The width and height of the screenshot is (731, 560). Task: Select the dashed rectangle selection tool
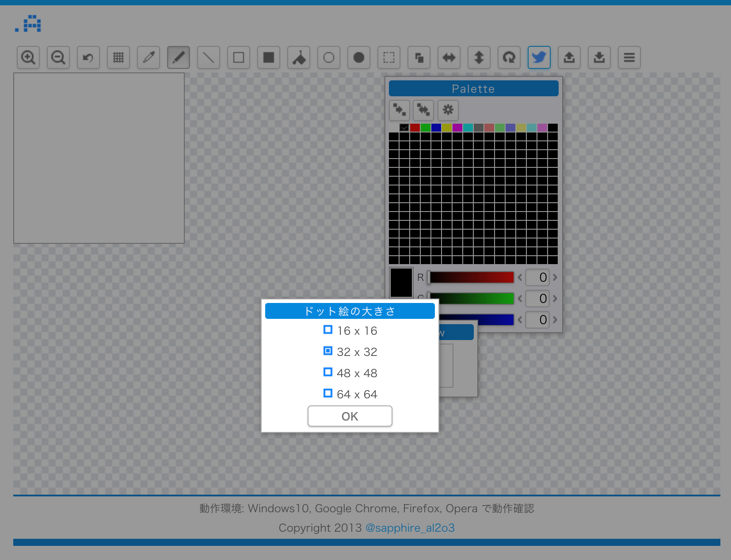click(389, 57)
